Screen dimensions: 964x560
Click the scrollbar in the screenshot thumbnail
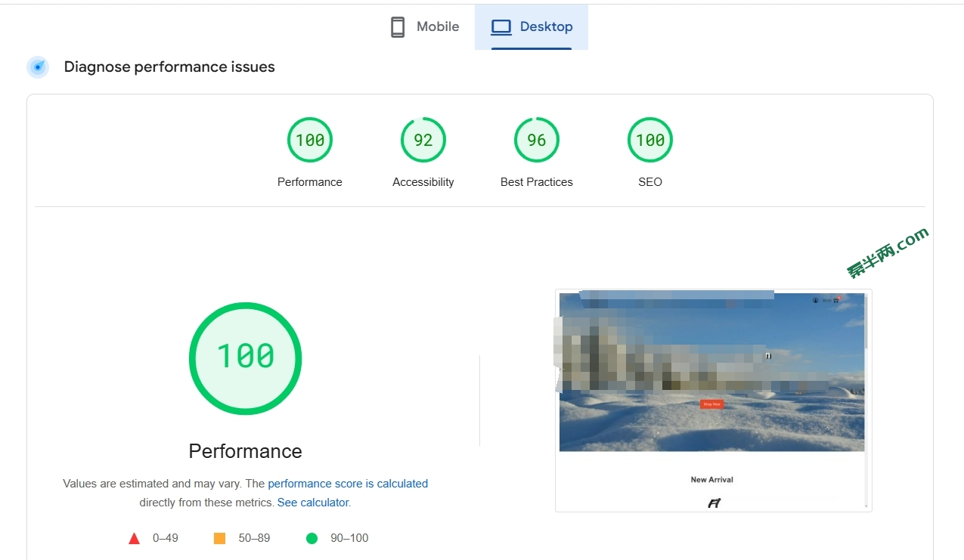tap(867, 401)
